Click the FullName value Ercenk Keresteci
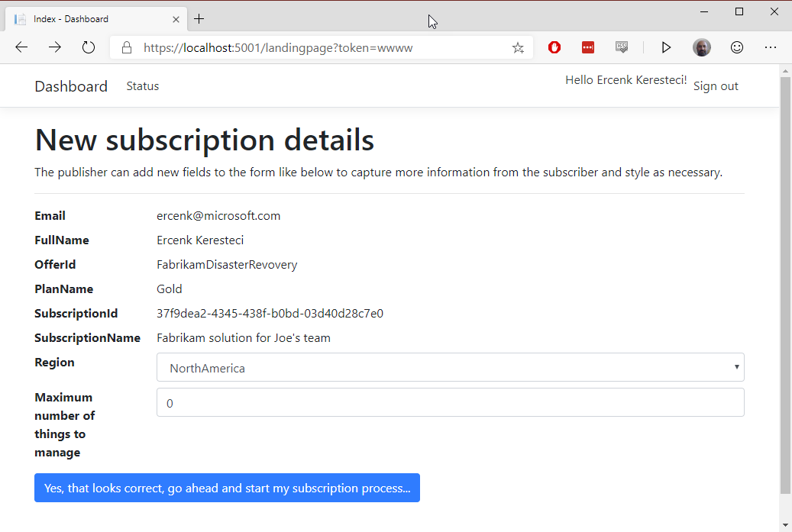 click(x=200, y=240)
